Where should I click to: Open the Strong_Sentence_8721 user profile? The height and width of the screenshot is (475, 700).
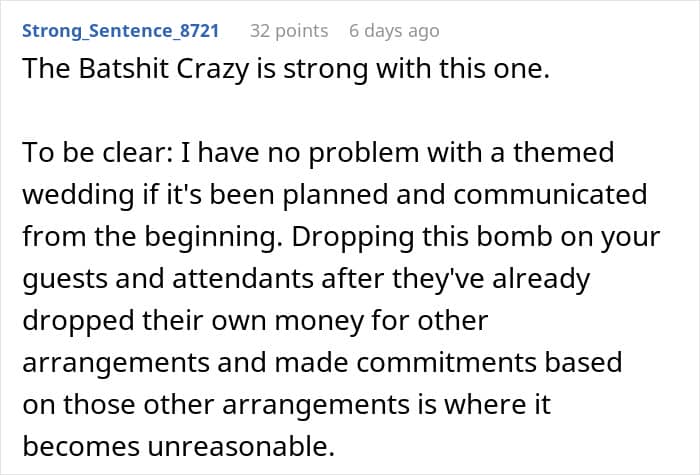click(120, 31)
